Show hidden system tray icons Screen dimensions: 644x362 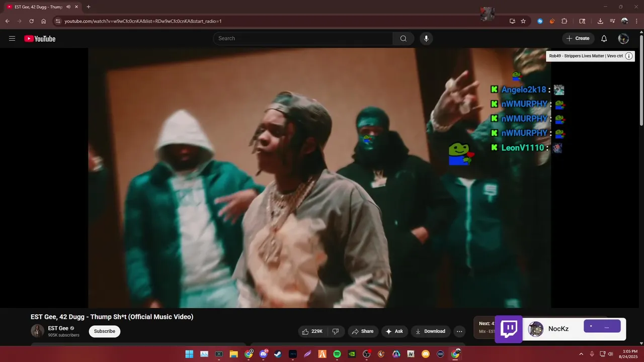[x=581, y=354]
